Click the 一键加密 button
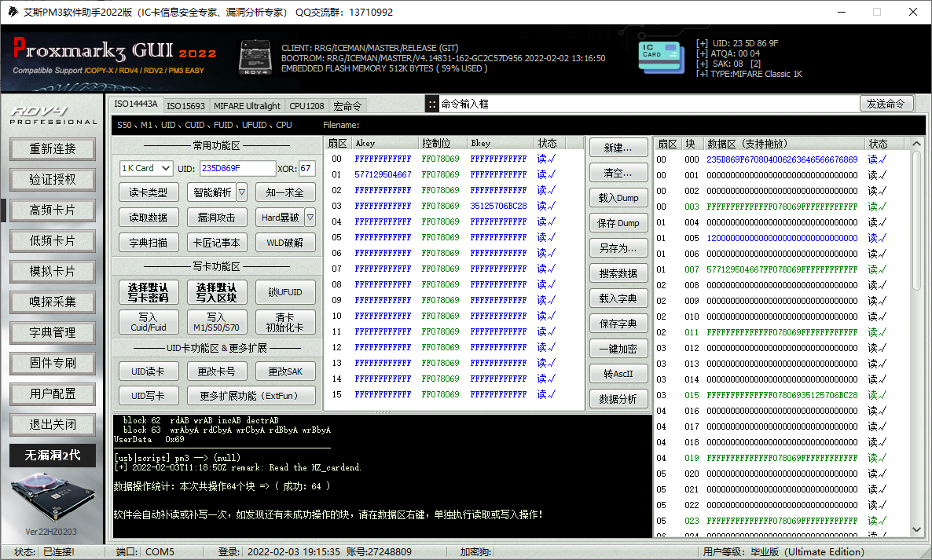Viewport: 932px width, 560px height. pos(618,349)
